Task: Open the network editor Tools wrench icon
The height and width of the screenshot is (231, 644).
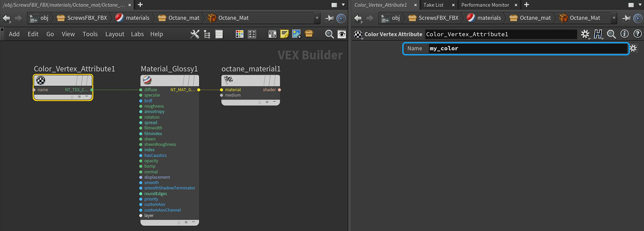Action: pos(195,34)
